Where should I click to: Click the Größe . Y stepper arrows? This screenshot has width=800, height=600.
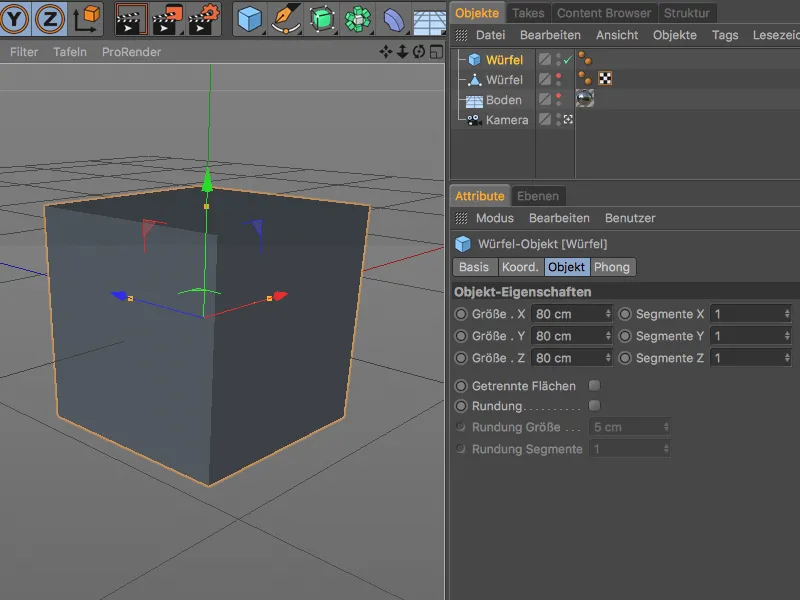click(x=608, y=336)
